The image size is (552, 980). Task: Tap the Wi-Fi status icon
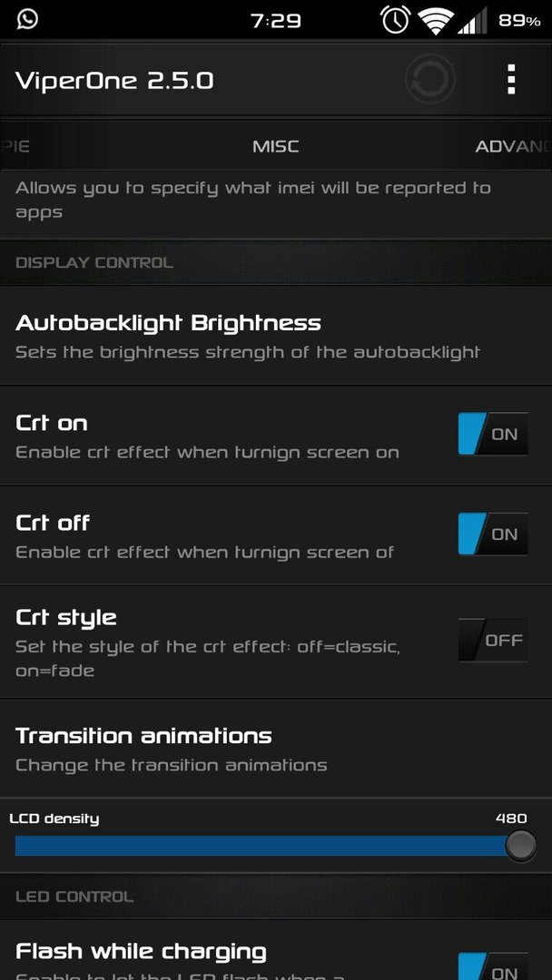(x=437, y=21)
